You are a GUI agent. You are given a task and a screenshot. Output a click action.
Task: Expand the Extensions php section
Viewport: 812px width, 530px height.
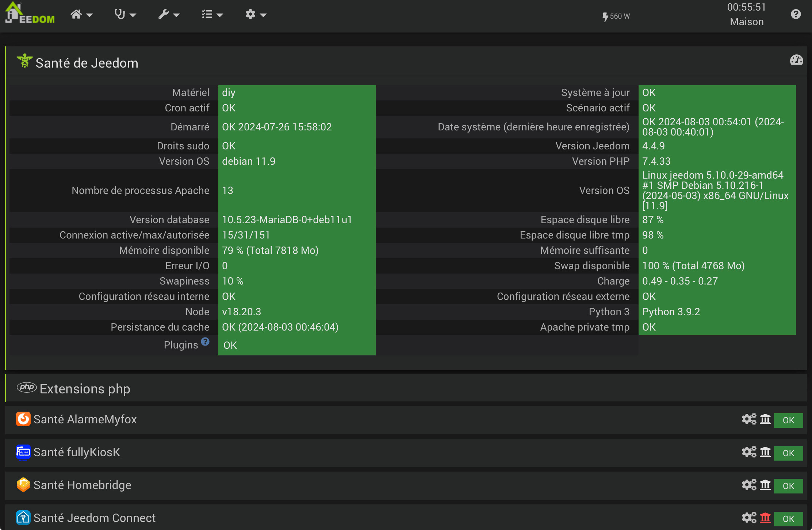85,389
